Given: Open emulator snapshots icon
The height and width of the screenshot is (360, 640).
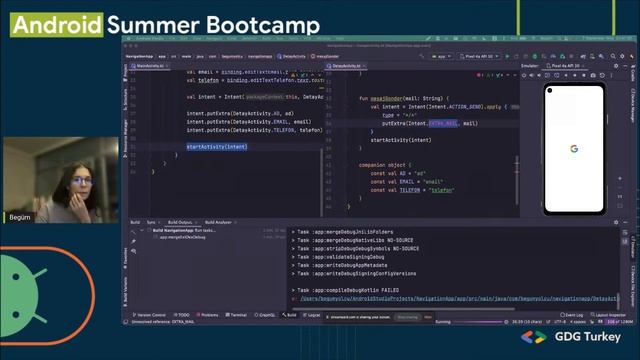Looking at the screenshot, I should point(602,76).
